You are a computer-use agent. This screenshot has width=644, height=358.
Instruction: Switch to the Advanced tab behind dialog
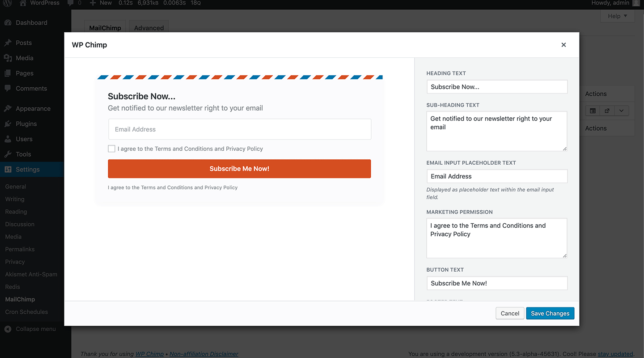149,28
